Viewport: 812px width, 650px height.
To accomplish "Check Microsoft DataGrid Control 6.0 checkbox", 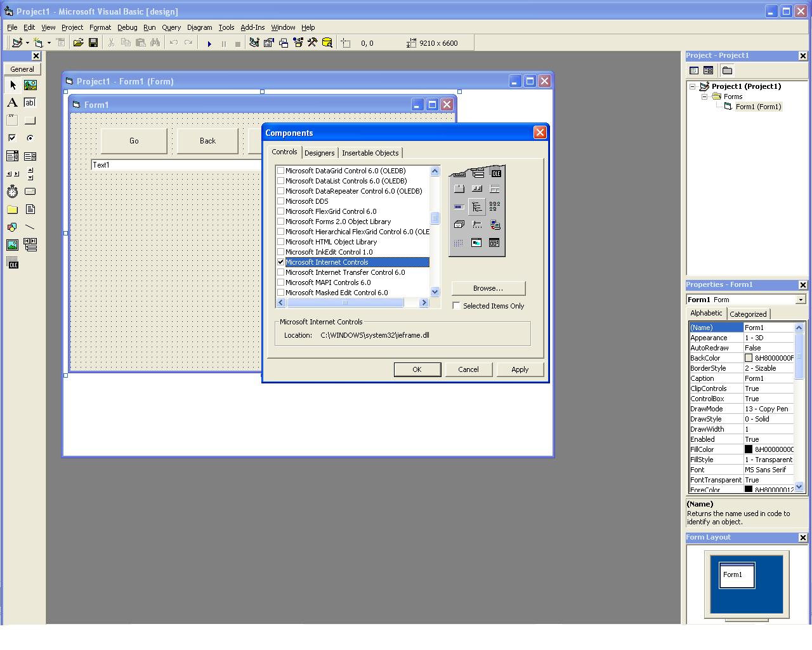I will 280,171.
